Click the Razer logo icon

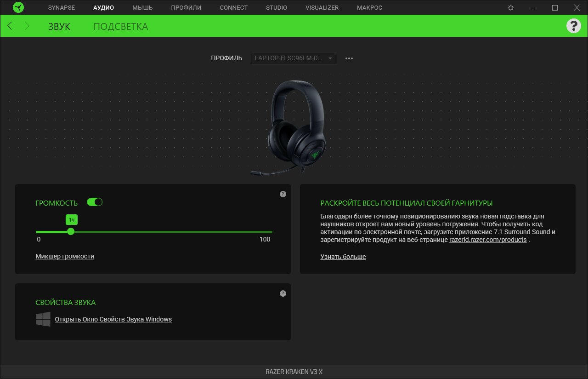pos(19,8)
